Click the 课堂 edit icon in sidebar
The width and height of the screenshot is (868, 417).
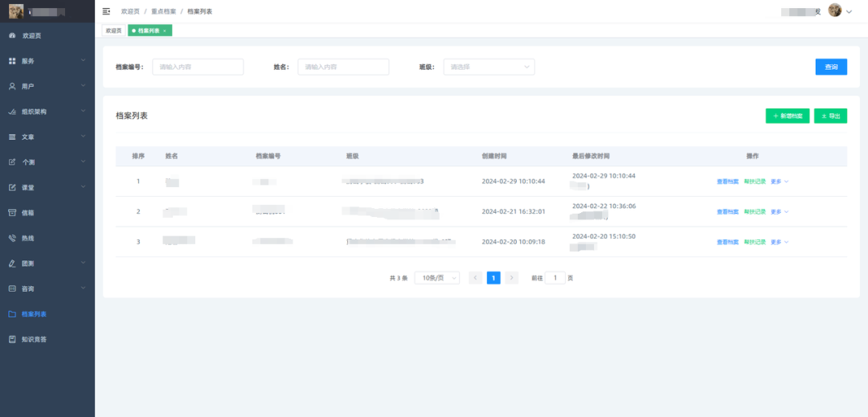pos(12,187)
